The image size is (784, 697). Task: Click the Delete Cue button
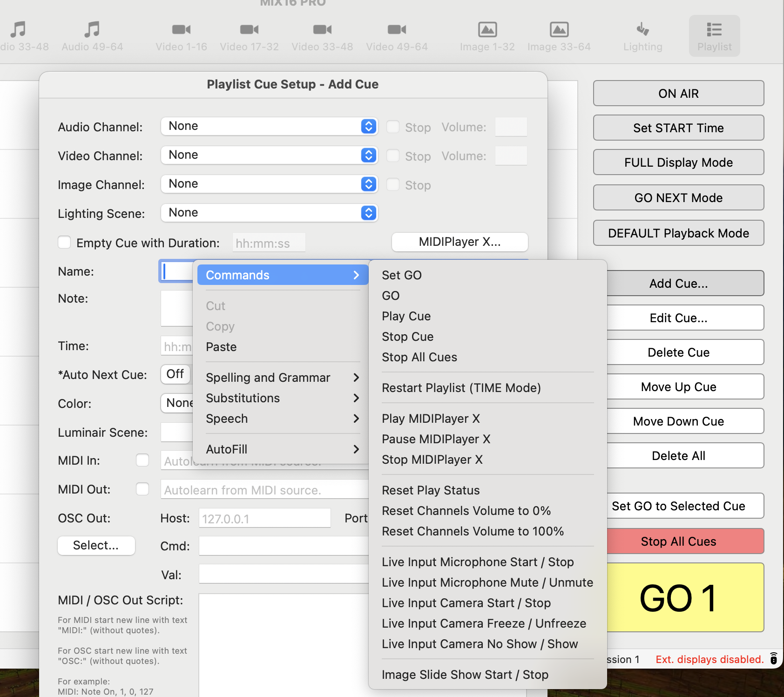coord(685,352)
